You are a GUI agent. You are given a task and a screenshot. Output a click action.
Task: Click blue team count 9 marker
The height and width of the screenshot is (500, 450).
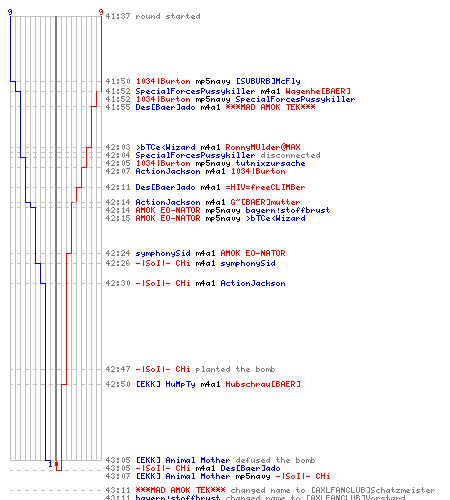pos(10,12)
